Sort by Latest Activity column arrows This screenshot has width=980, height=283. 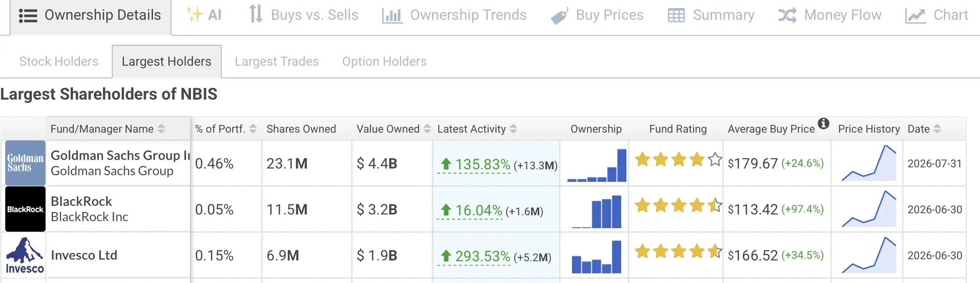[513, 129]
